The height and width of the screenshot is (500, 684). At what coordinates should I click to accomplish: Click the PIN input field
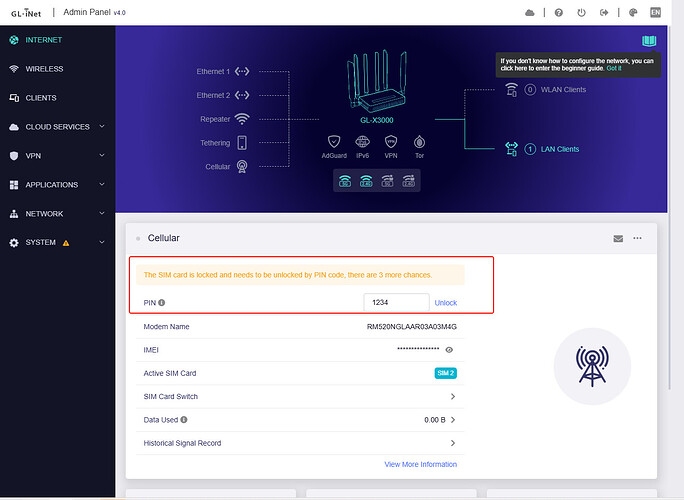394,302
